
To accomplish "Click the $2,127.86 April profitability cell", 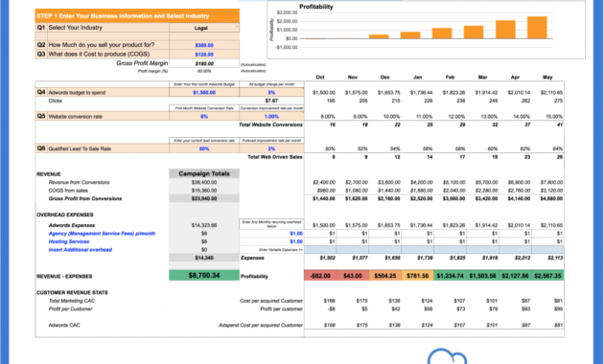I will (x=515, y=276).
